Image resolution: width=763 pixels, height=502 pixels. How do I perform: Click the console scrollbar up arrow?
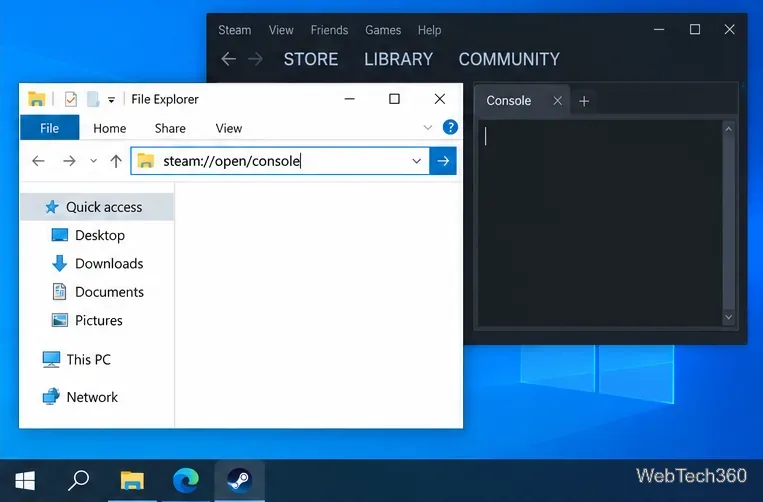pos(728,129)
